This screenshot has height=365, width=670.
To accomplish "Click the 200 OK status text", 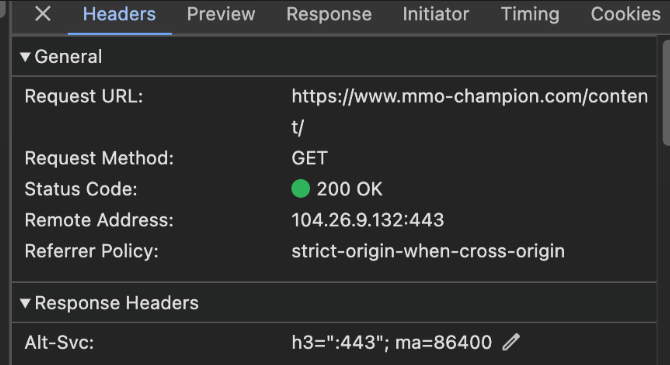I will 350,189.
